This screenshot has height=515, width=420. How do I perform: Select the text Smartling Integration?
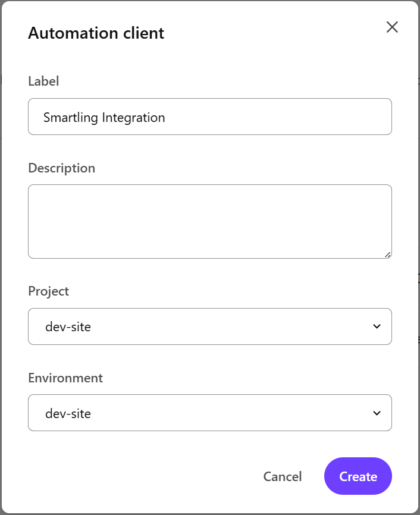point(104,117)
